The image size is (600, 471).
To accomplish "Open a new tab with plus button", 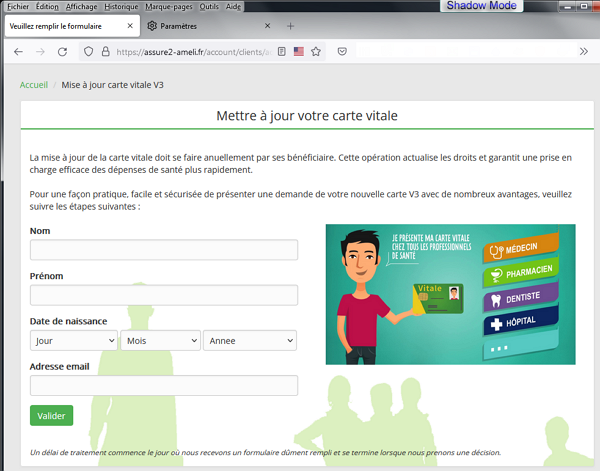I will point(291,25).
